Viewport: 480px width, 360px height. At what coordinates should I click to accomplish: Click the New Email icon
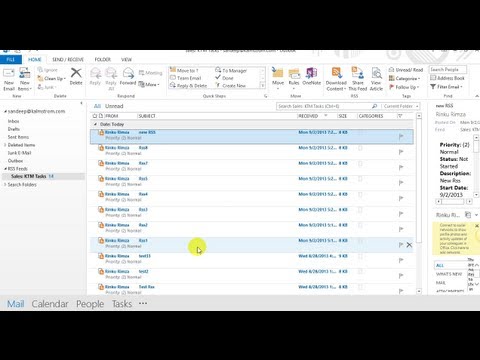click(x=9, y=73)
